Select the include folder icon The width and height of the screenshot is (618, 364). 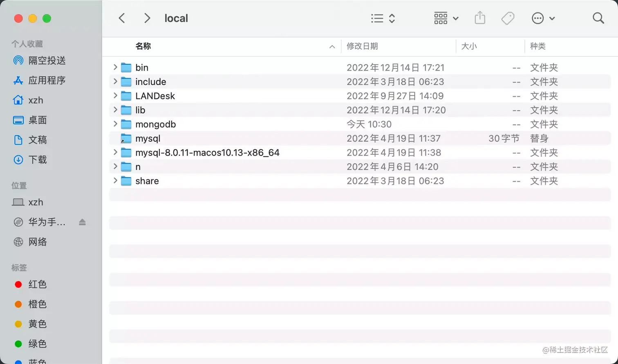(x=126, y=82)
